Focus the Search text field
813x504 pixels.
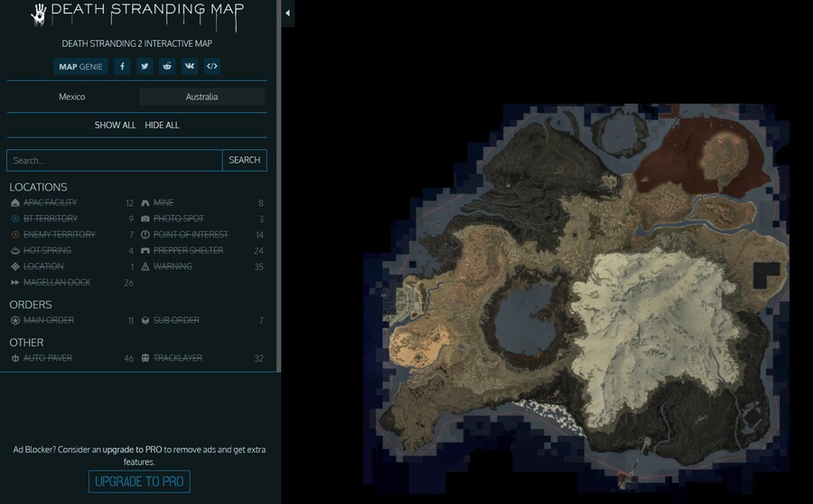[115, 160]
